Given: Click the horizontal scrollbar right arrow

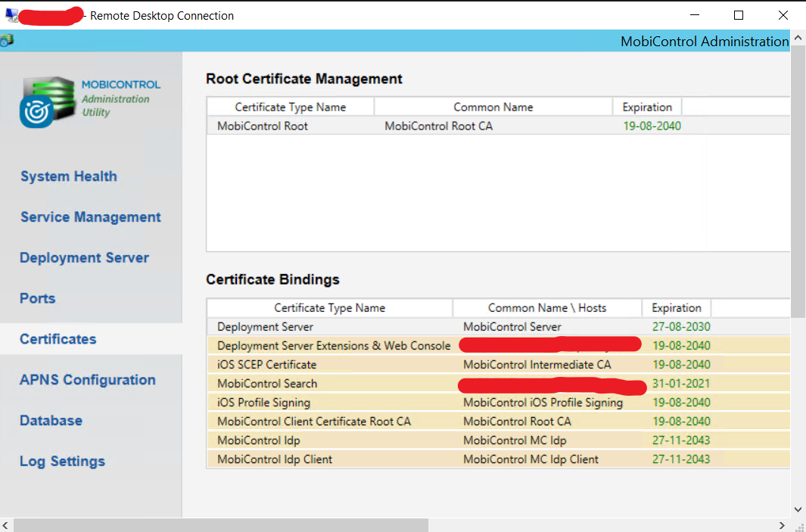Looking at the screenshot, I should [x=783, y=524].
